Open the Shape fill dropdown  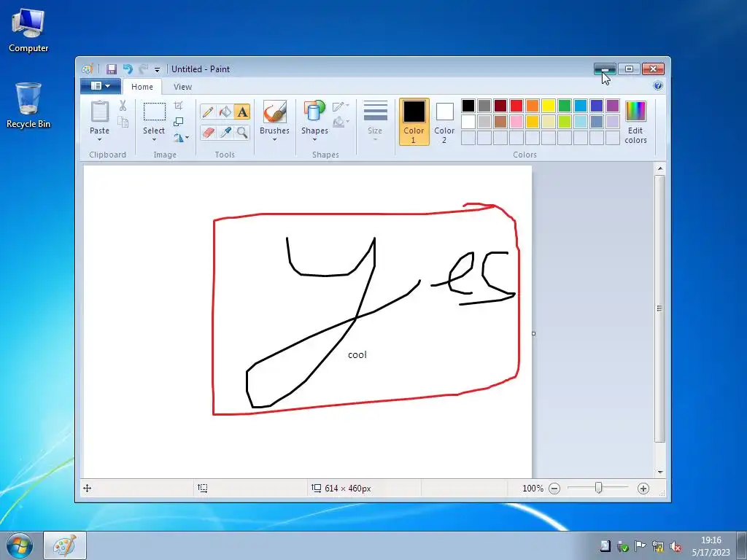pyautogui.click(x=341, y=122)
